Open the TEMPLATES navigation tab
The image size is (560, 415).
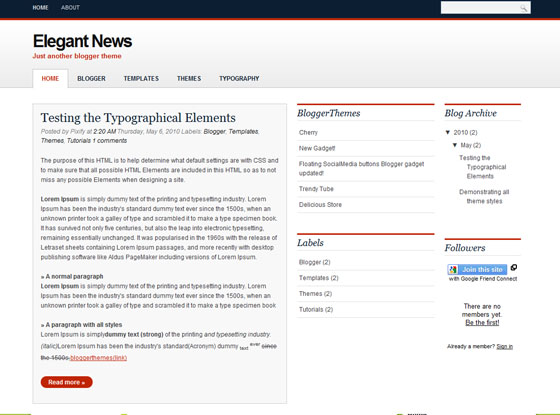click(141, 79)
